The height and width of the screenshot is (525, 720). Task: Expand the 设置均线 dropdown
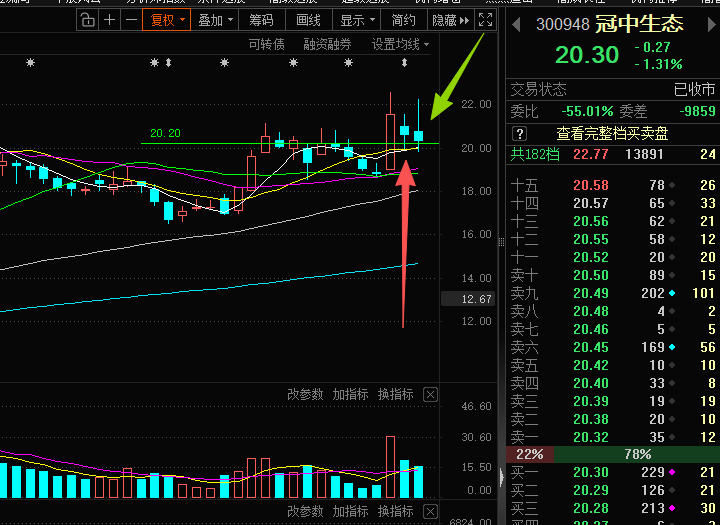click(x=400, y=45)
